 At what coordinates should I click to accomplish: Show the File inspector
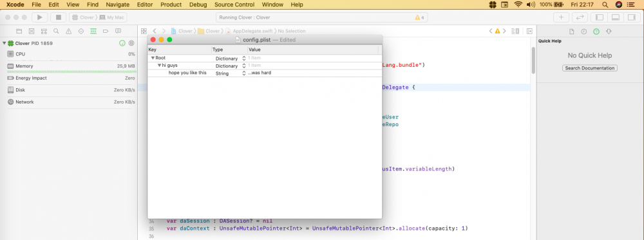[571, 32]
